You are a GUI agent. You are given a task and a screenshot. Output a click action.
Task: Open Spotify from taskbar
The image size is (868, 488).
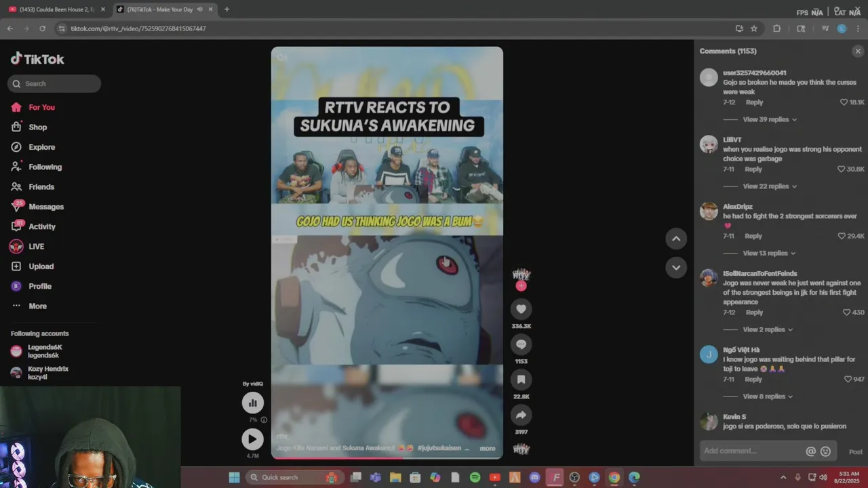(x=475, y=478)
